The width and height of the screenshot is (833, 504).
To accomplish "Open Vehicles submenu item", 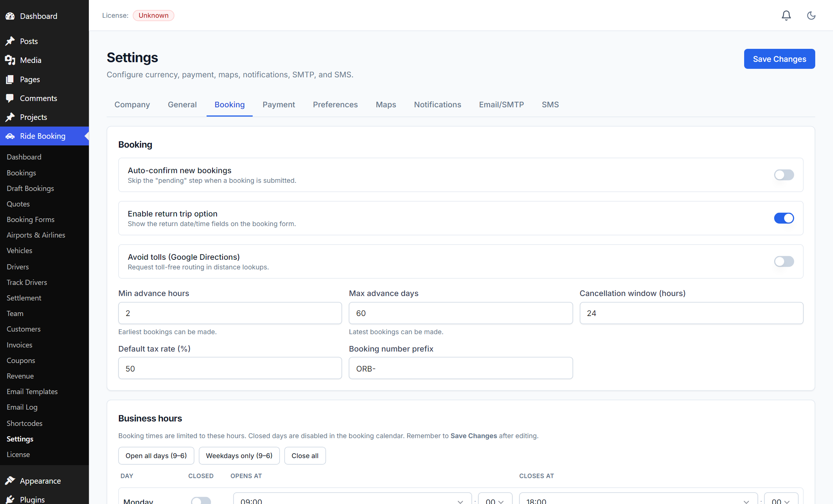I will 20,251.
